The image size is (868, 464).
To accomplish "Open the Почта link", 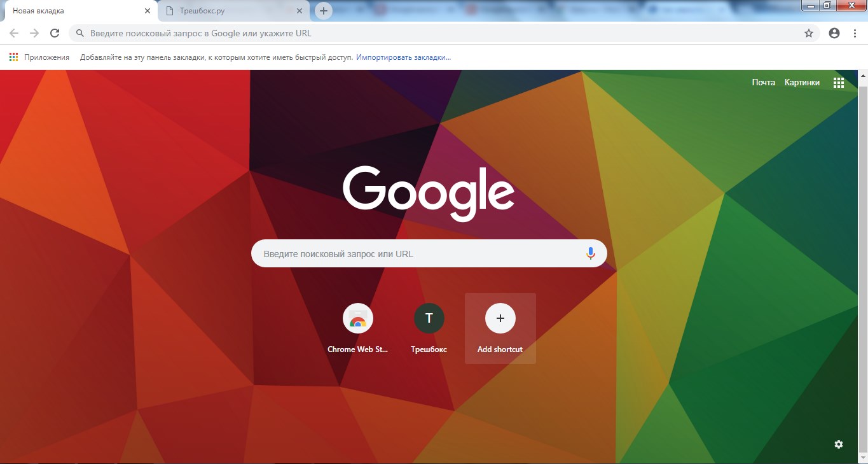I will pos(763,82).
